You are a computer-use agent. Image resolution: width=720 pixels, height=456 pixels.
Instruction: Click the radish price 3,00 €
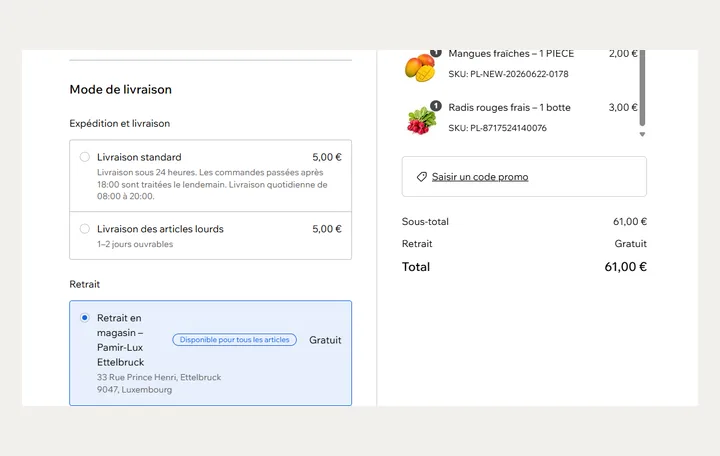623,107
